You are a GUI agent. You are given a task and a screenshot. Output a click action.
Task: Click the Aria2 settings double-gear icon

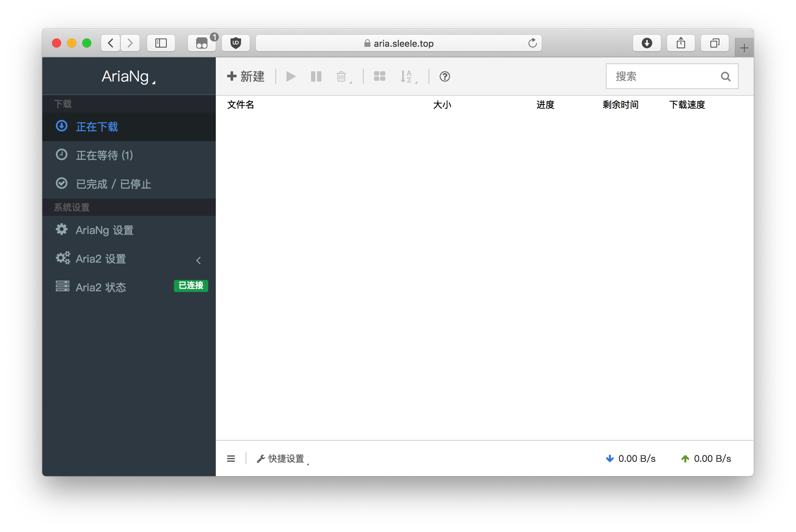coord(63,258)
